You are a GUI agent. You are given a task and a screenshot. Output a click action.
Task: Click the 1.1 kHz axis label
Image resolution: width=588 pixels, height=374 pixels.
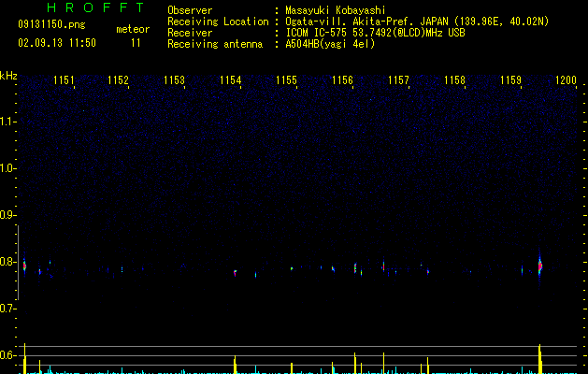8,122
